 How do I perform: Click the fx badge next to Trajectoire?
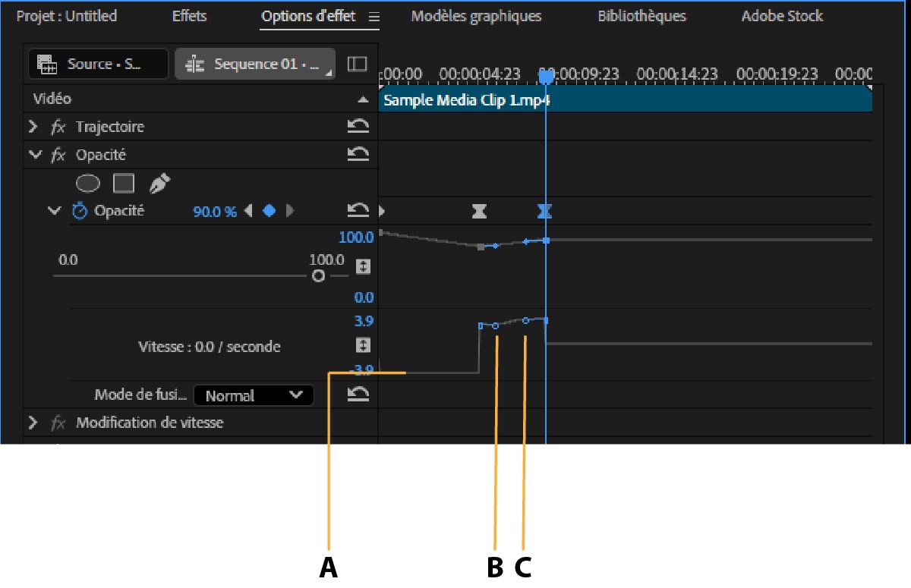point(59,127)
